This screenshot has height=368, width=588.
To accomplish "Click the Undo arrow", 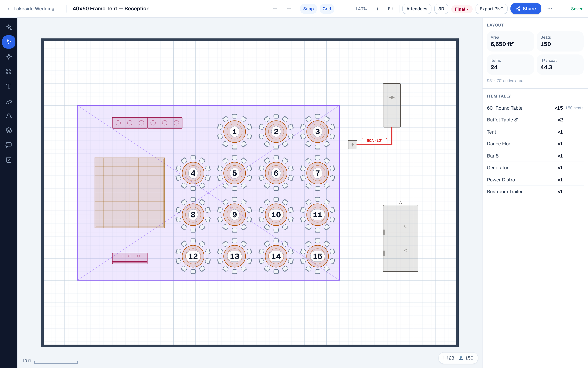I will pyautogui.click(x=275, y=8).
